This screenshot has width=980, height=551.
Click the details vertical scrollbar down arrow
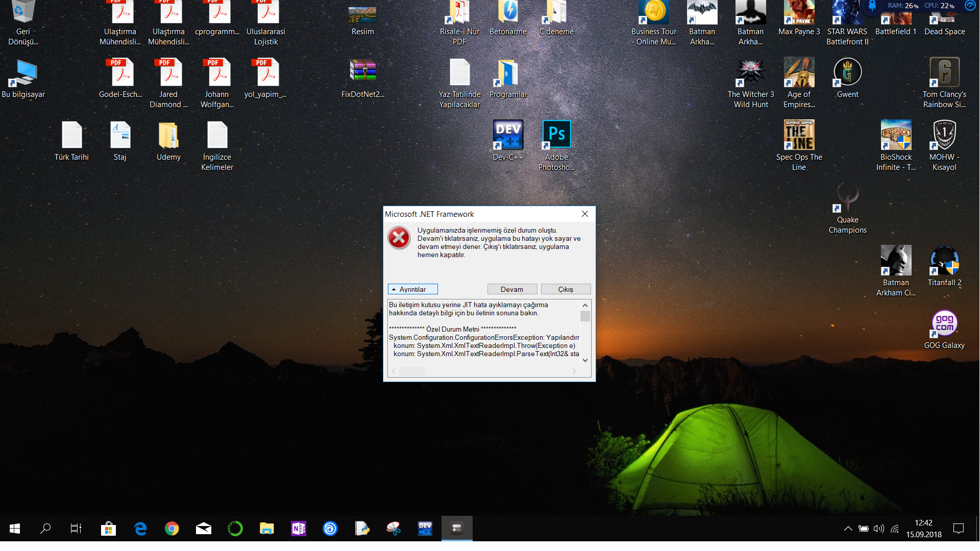(585, 360)
